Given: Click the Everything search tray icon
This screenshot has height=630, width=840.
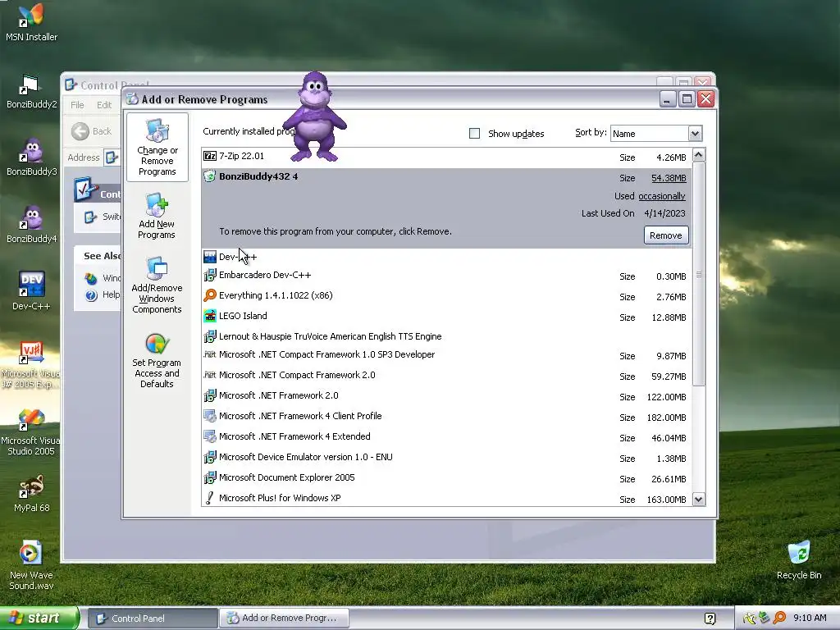Looking at the screenshot, I should click(x=779, y=618).
